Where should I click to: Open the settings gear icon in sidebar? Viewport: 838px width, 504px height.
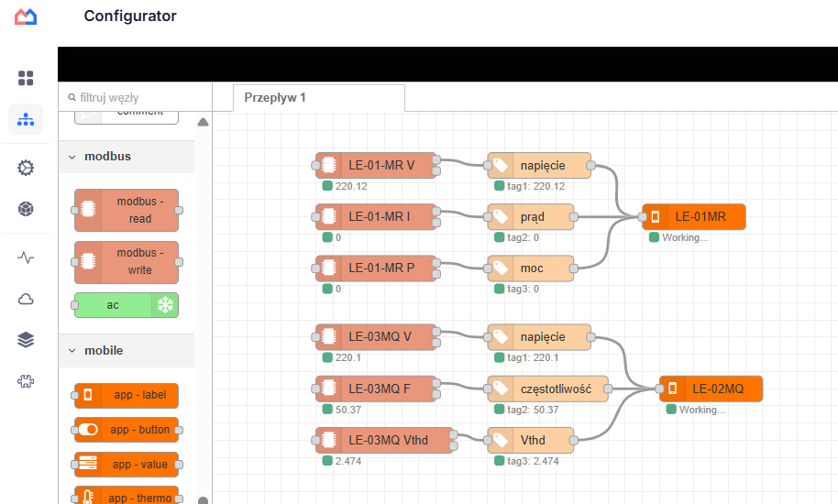(26, 168)
